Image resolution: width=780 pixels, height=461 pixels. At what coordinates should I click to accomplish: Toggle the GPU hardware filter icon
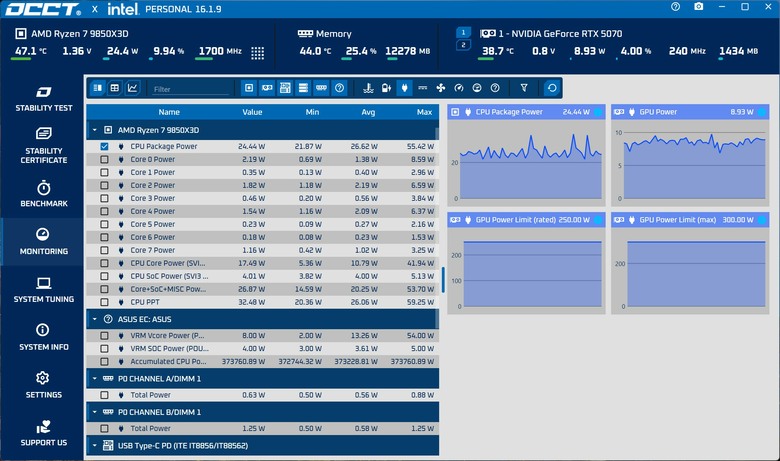click(267, 88)
